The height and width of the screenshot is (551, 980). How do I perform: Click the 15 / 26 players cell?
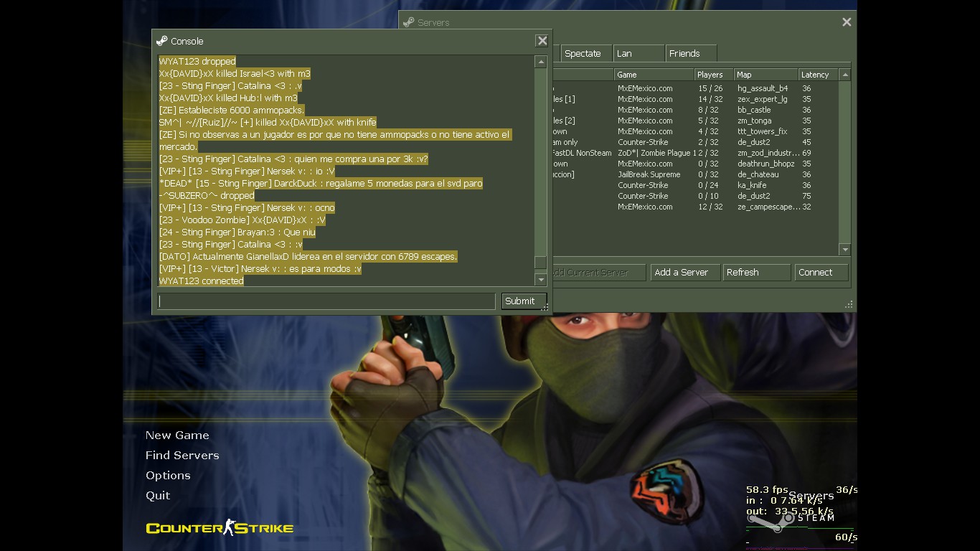[x=710, y=88]
